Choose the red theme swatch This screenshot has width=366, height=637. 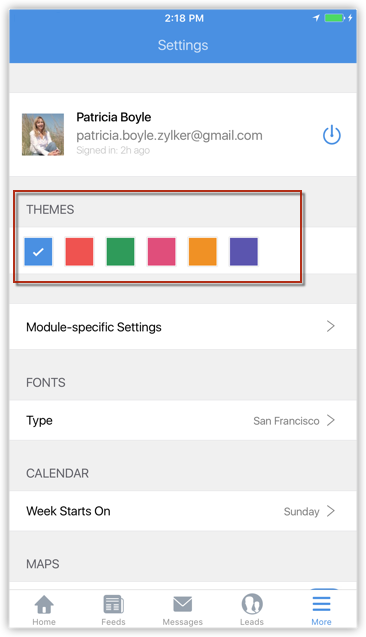point(79,252)
